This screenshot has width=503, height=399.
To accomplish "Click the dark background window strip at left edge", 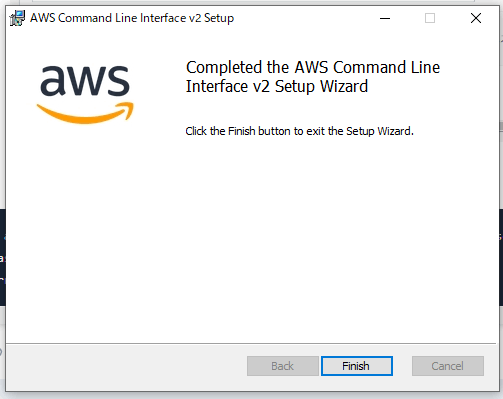I will 2,257.
